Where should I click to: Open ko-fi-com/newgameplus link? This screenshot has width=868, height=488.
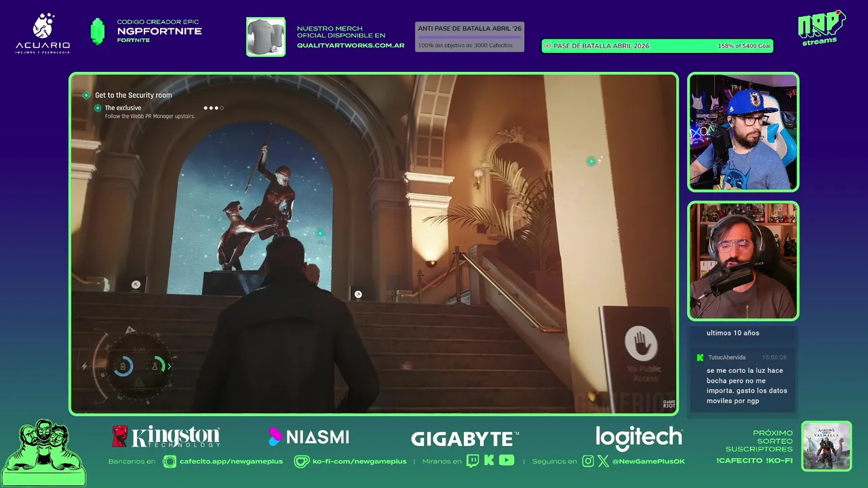point(359,462)
